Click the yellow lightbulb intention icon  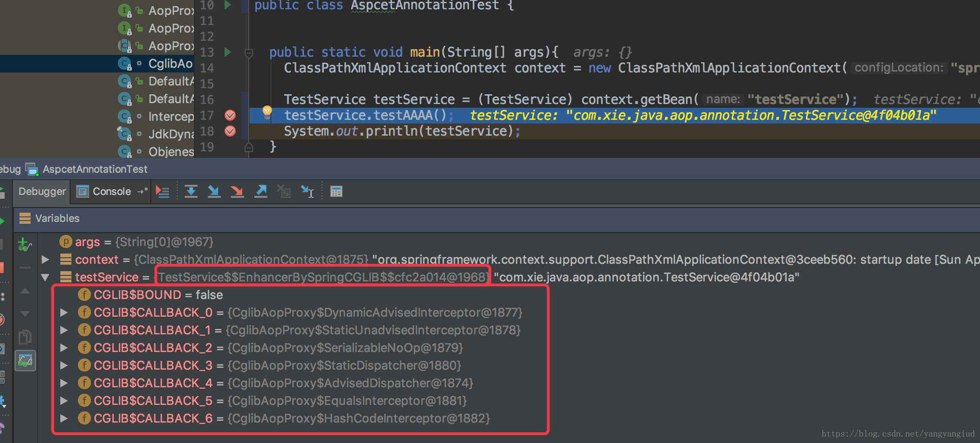pyautogui.click(x=267, y=112)
